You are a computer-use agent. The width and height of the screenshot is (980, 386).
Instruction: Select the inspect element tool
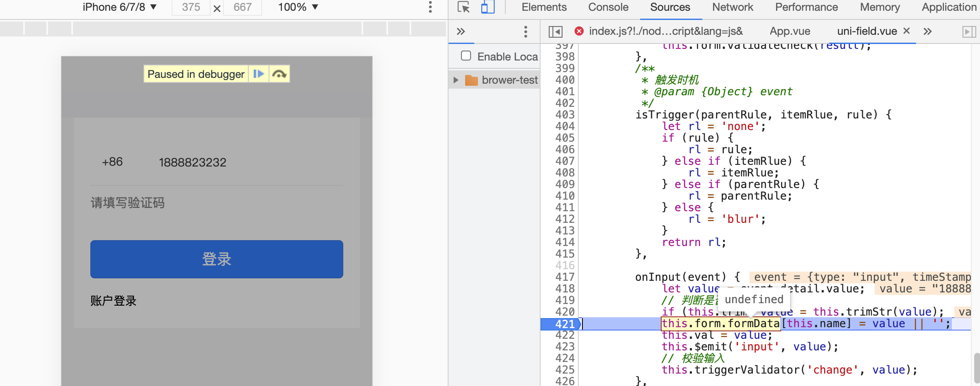click(x=464, y=7)
